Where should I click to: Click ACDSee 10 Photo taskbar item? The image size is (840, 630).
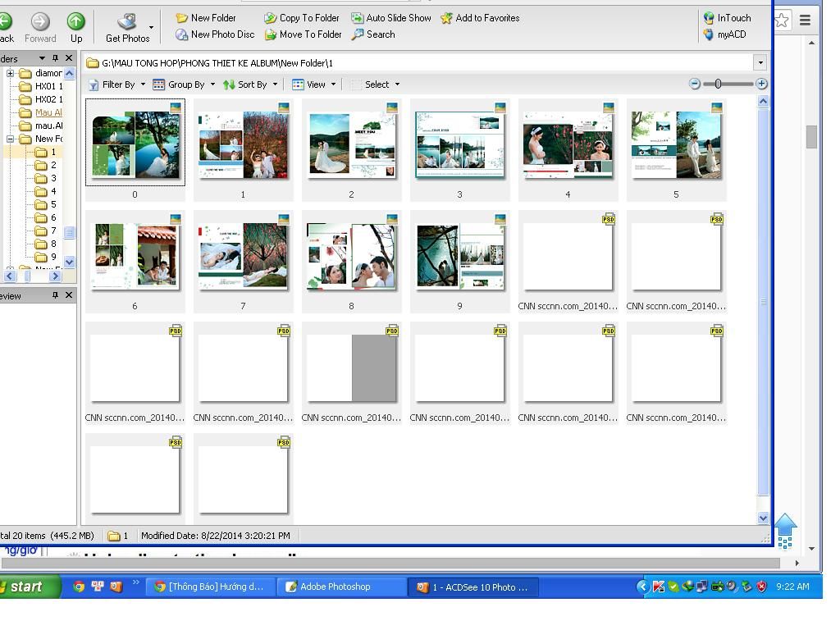[x=473, y=587]
